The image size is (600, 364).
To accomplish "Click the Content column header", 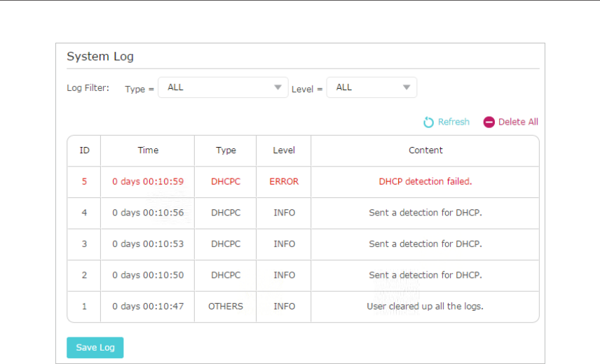I will tap(425, 150).
